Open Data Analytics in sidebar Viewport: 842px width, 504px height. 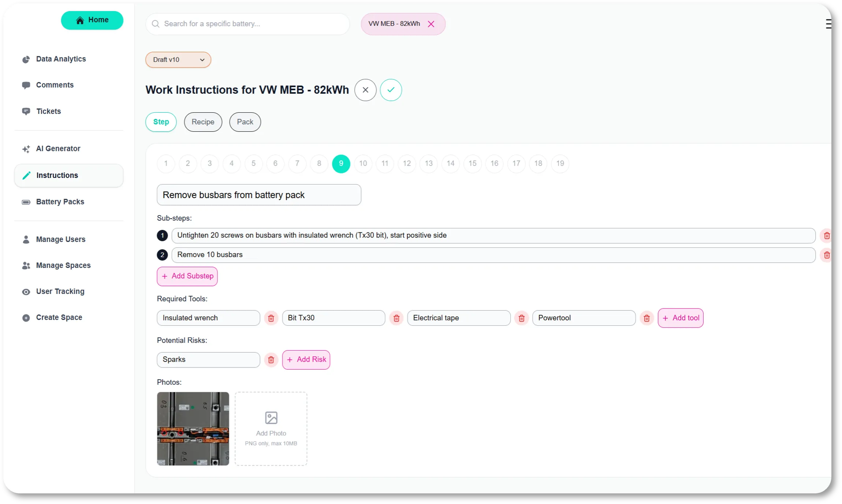(x=54, y=59)
